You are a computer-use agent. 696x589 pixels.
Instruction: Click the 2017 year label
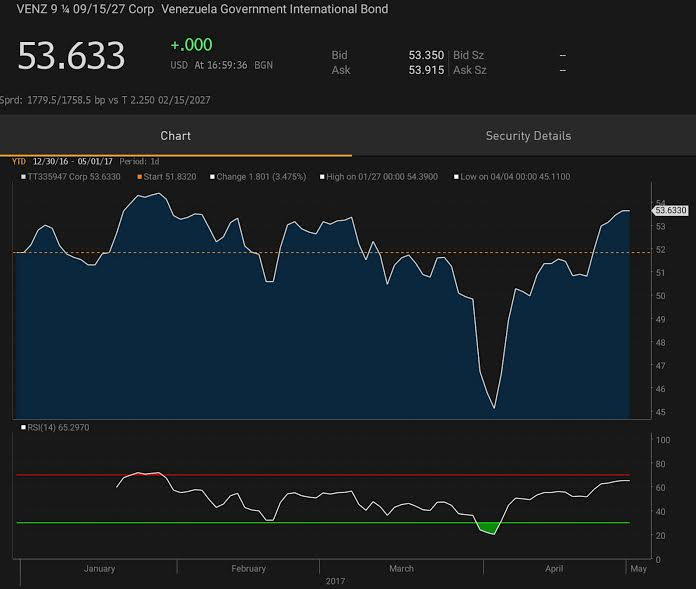click(x=335, y=581)
